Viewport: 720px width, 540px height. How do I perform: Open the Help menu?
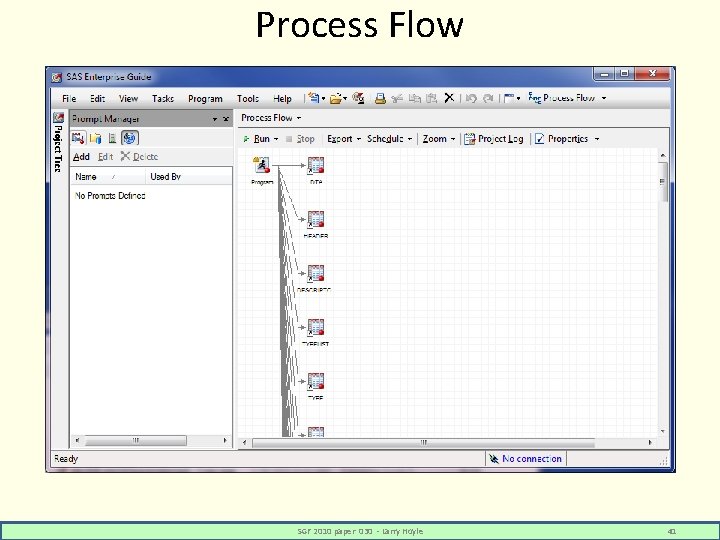click(282, 99)
